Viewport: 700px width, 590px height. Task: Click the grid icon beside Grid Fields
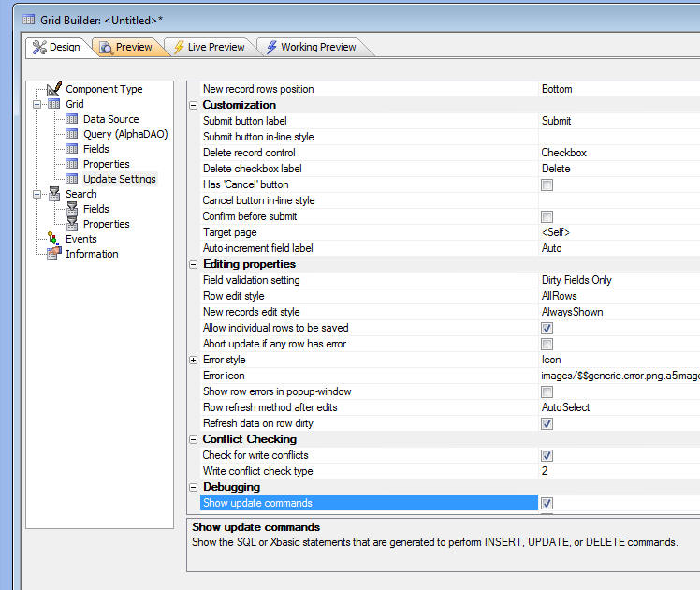[71, 149]
